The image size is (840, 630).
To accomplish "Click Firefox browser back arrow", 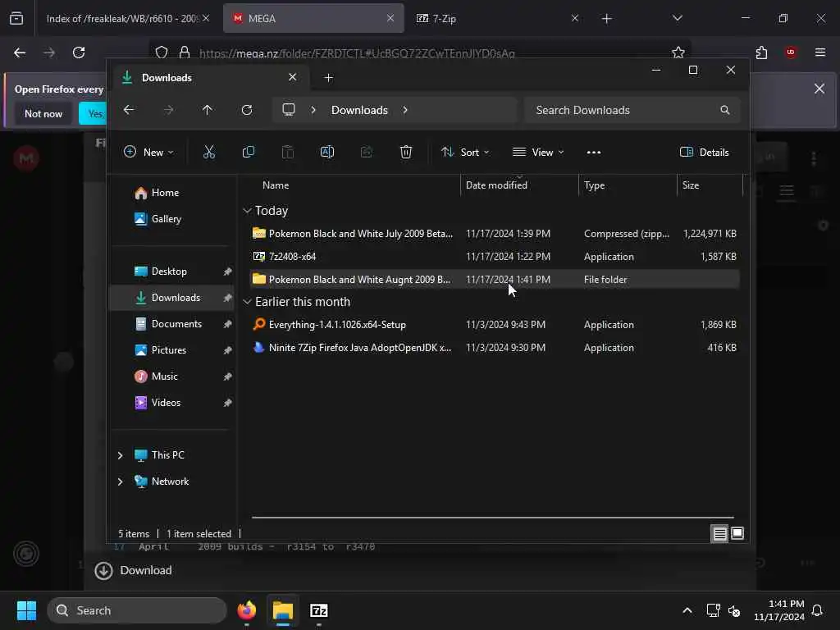I will coord(20,52).
